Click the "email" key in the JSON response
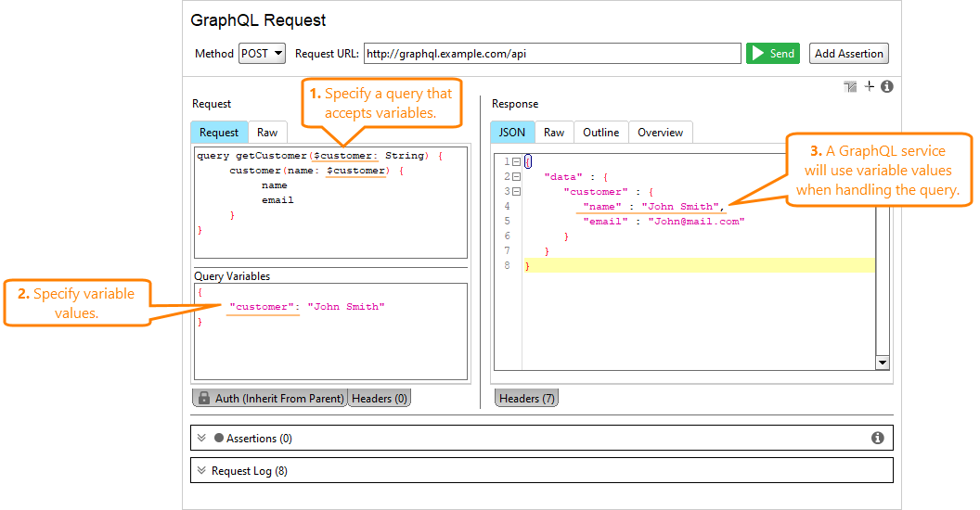The width and height of the screenshot is (980, 510). [x=605, y=222]
